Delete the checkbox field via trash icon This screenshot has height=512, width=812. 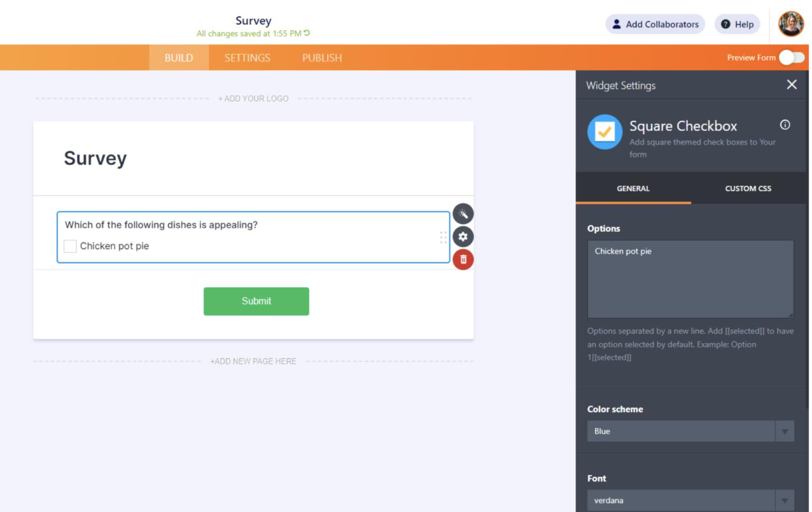(x=463, y=260)
